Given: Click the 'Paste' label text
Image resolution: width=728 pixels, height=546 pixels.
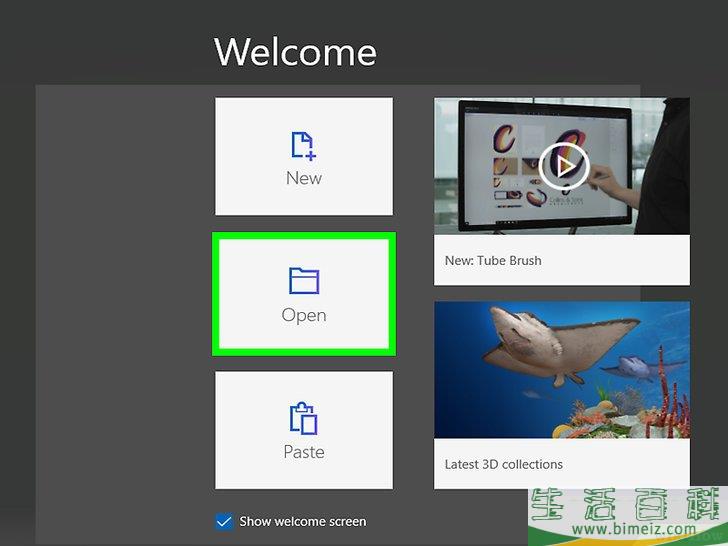Looking at the screenshot, I should [304, 452].
